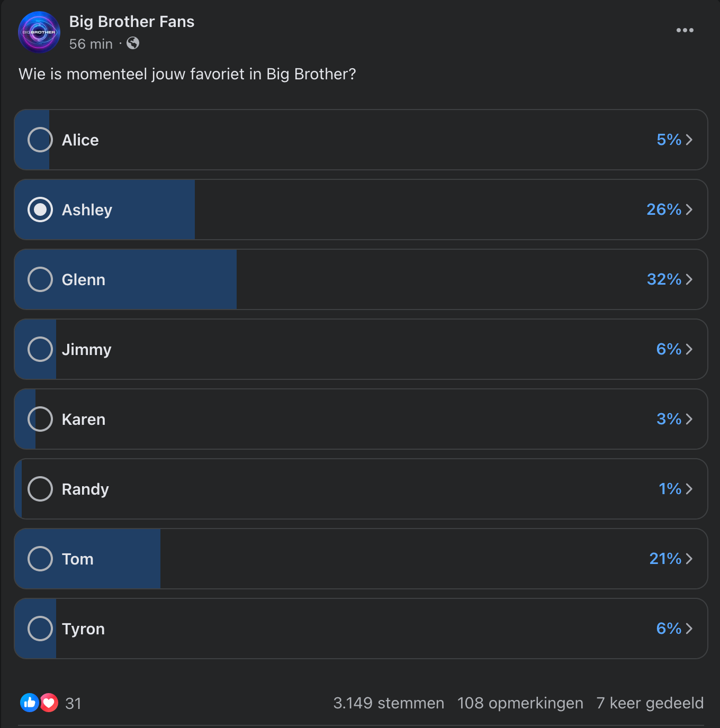The image size is (720, 728).
Task: Click the 56 min timestamp link
Action: [91, 44]
